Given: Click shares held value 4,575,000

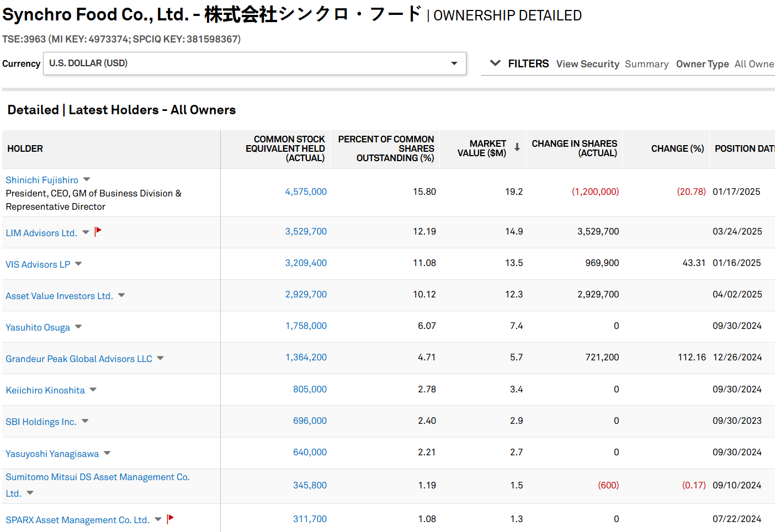Looking at the screenshot, I should (306, 191).
